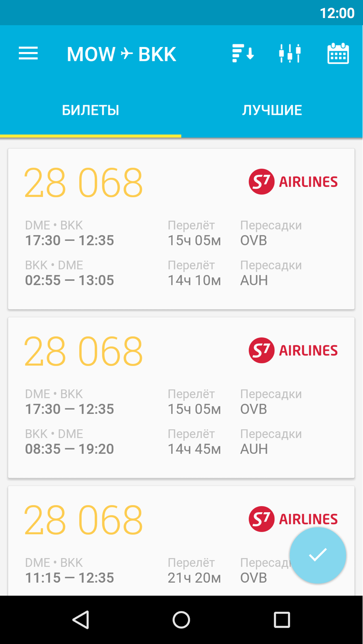Tap the floating checkmark button
Screen dimensions: 363x644
[318, 555]
